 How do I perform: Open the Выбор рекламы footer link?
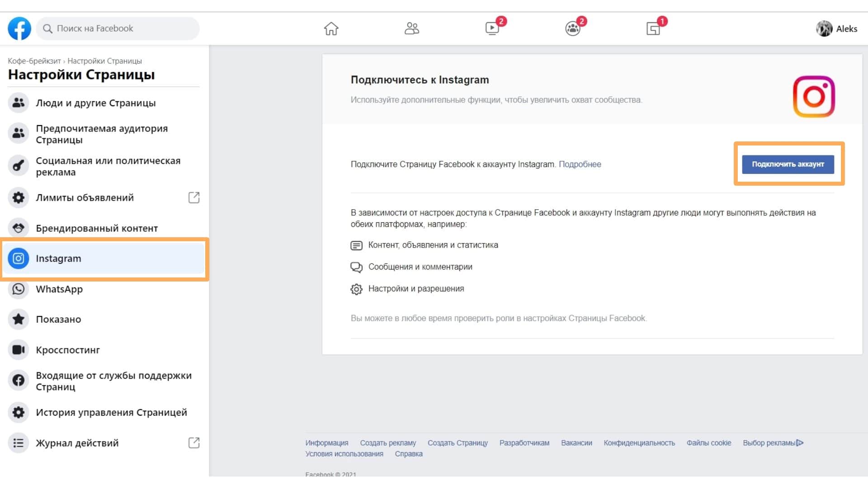pos(773,443)
